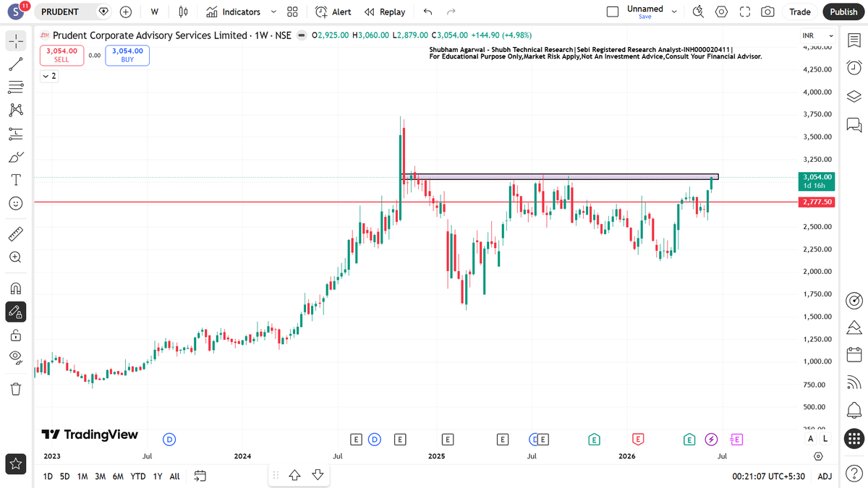The image size is (868, 488).
Task: Click the 3,054.00 SELL button
Action: point(61,55)
